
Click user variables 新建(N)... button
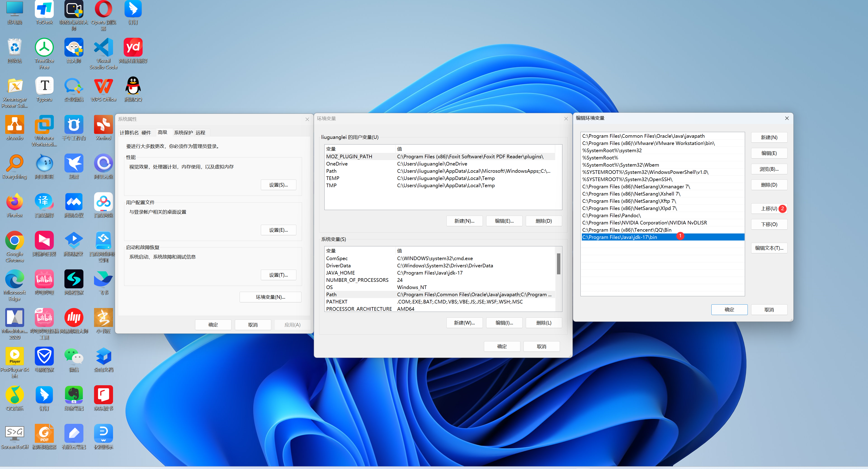point(464,221)
